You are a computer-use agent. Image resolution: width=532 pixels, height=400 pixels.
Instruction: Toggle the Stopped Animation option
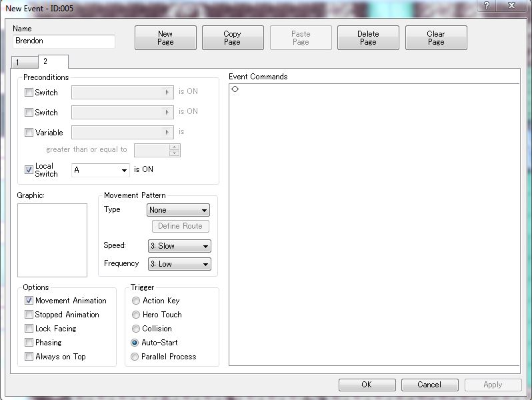(x=29, y=315)
